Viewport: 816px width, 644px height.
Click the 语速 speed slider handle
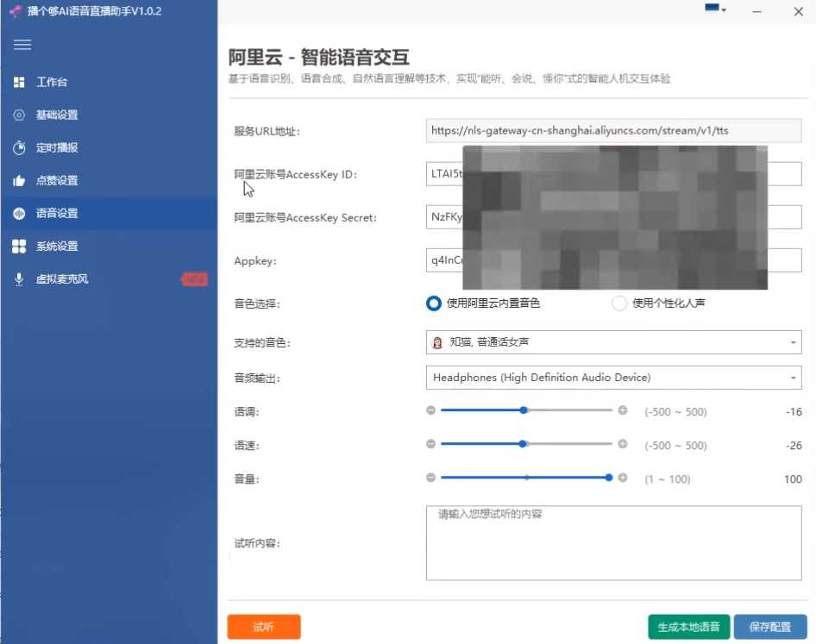point(523,444)
